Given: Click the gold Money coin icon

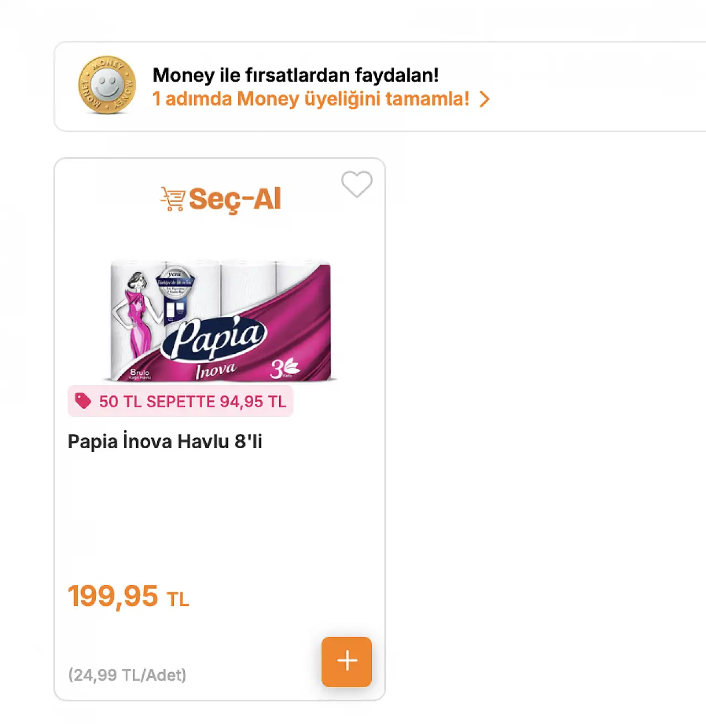Looking at the screenshot, I should (x=107, y=85).
